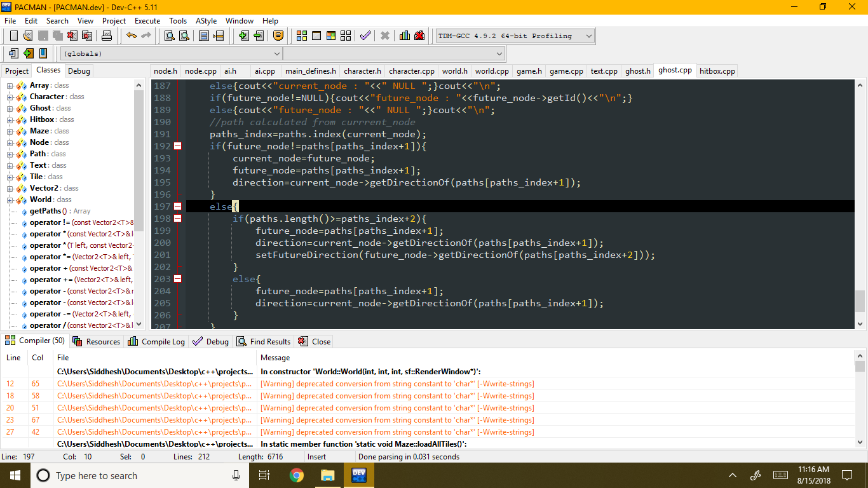The height and width of the screenshot is (488, 868).
Task: Click the File column header
Action: click(154, 358)
